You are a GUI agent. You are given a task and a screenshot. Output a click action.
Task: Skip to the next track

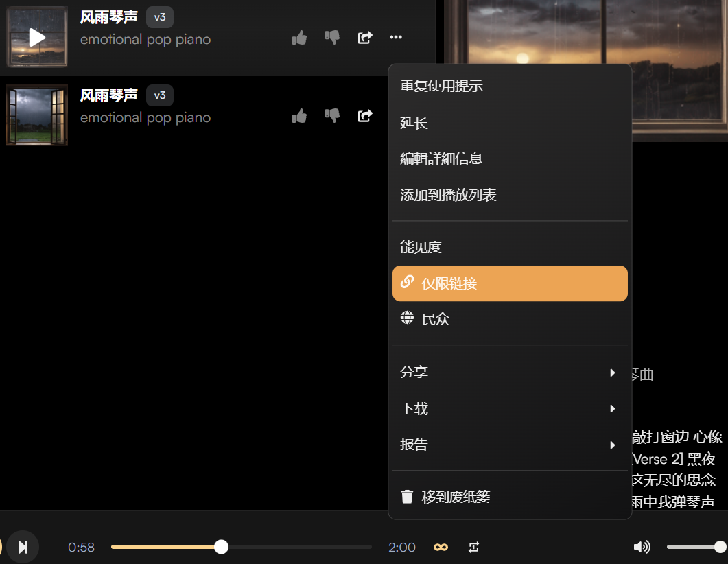(x=23, y=547)
